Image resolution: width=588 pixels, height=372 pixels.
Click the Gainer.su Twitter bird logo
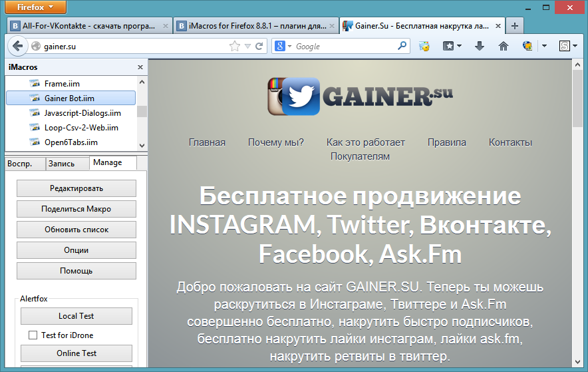(x=301, y=96)
